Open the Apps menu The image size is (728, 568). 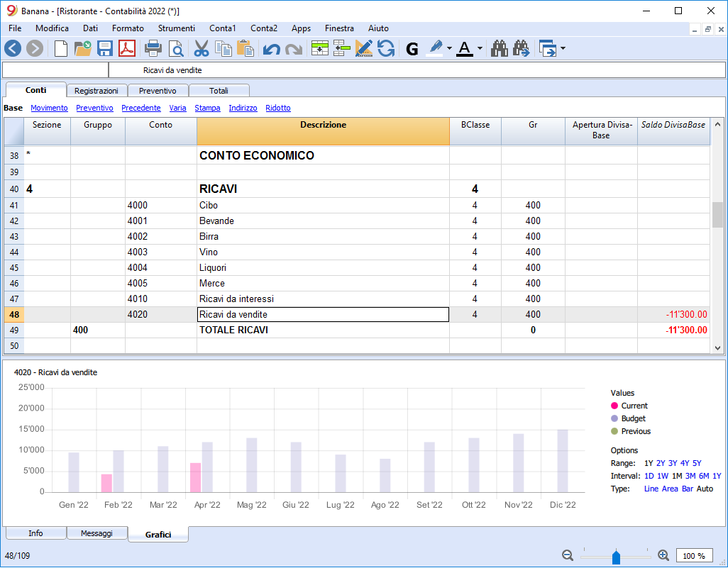[301, 28]
